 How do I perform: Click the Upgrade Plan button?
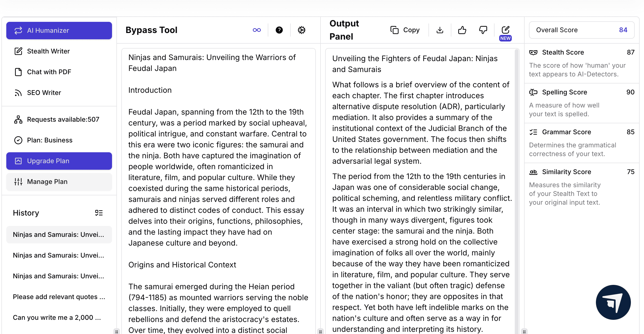point(59,161)
